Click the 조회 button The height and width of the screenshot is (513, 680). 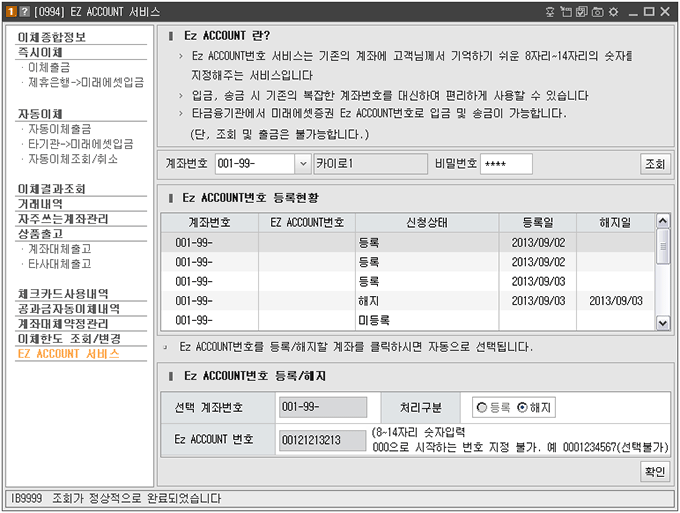[655, 164]
